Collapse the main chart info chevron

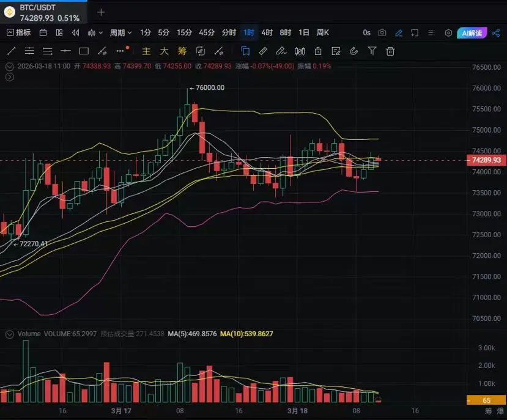[x=10, y=67]
